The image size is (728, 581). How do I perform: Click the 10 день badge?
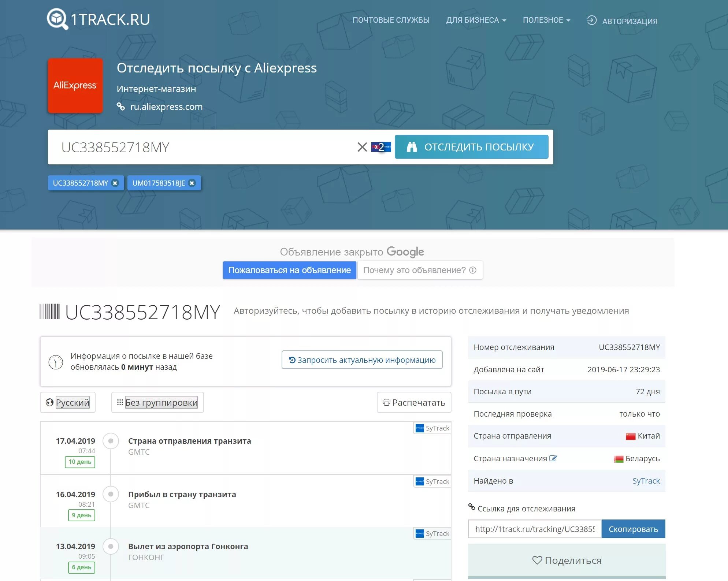point(80,462)
